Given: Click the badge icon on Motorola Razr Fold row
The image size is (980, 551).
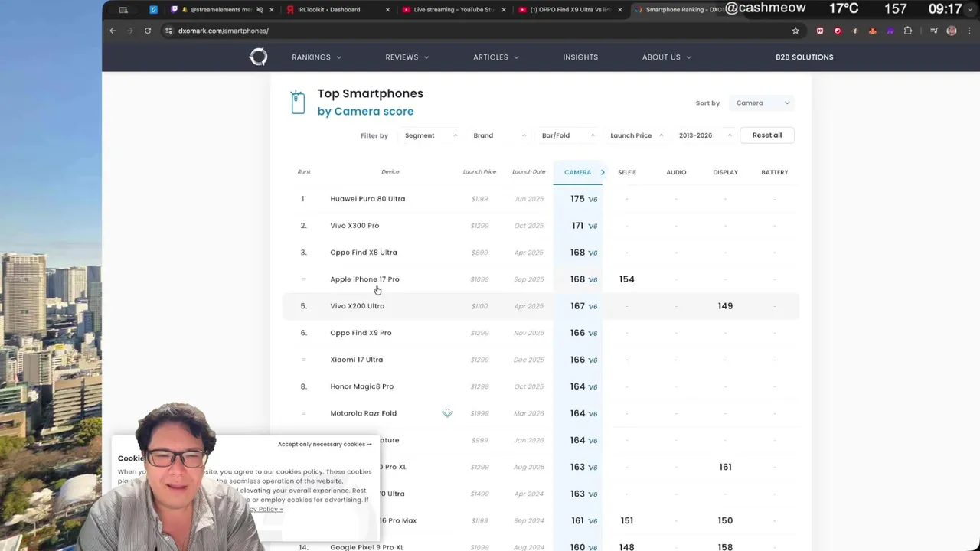Looking at the screenshot, I should click(x=447, y=413).
